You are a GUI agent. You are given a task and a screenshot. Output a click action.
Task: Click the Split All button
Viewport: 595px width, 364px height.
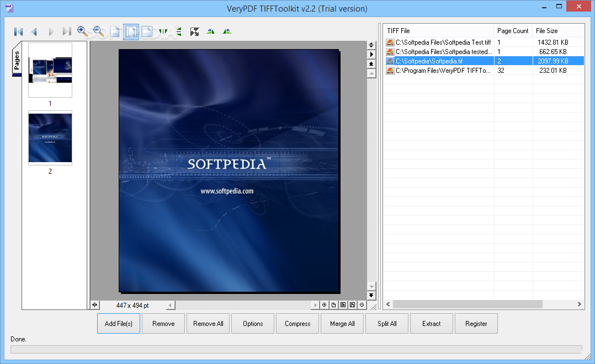pos(387,323)
